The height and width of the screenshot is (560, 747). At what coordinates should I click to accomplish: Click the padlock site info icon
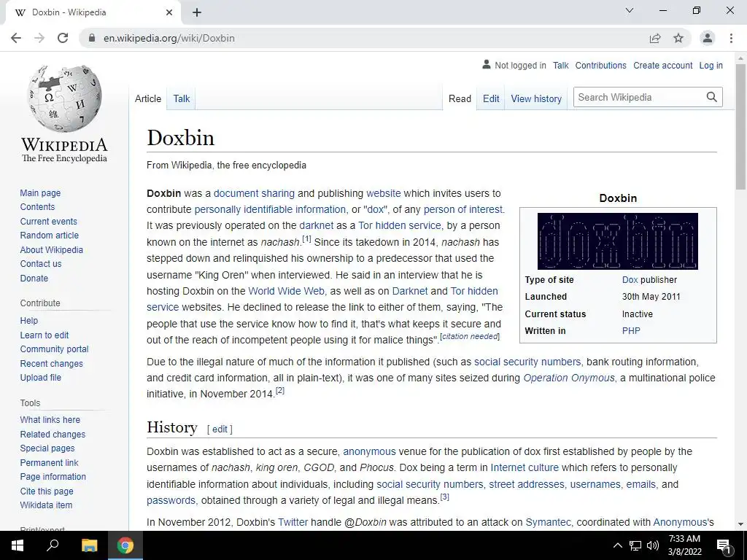pos(92,38)
